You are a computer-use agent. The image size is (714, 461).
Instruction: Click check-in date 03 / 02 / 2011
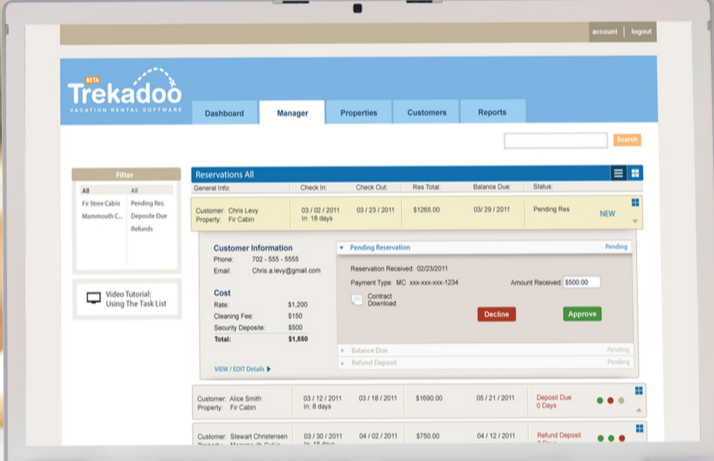[x=320, y=210]
